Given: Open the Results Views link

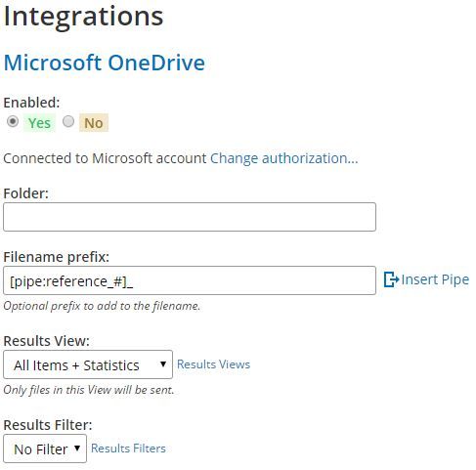Looking at the screenshot, I should 213,364.
